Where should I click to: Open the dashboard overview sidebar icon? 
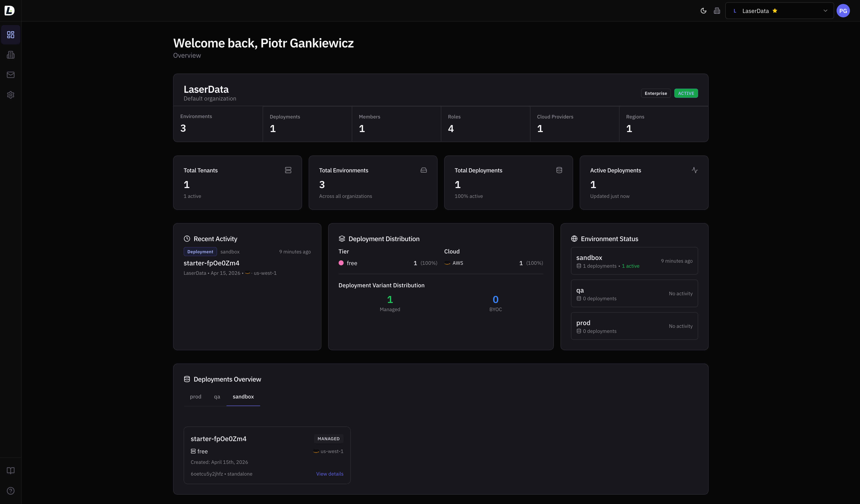pyautogui.click(x=11, y=34)
